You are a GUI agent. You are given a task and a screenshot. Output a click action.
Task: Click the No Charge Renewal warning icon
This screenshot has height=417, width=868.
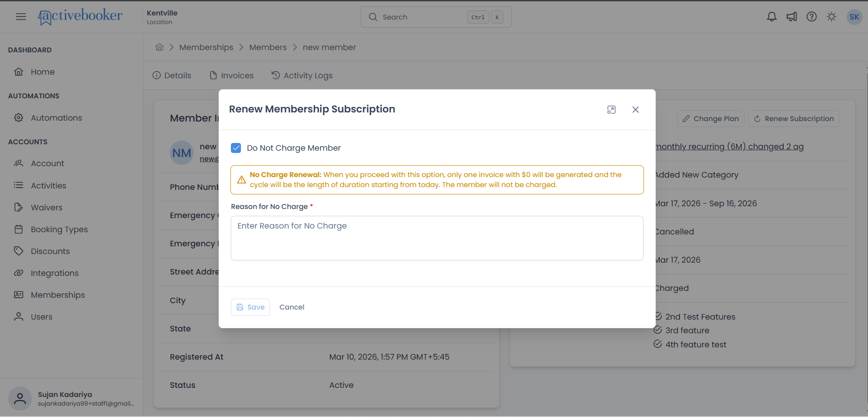[241, 180]
